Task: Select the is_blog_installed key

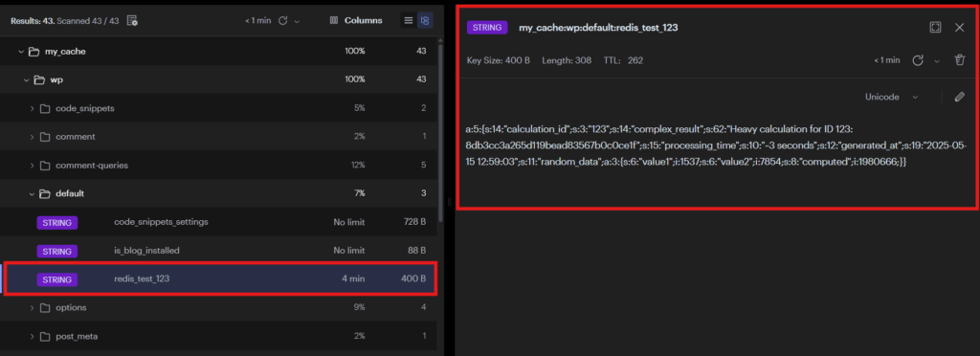Action: pyautogui.click(x=219, y=251)
